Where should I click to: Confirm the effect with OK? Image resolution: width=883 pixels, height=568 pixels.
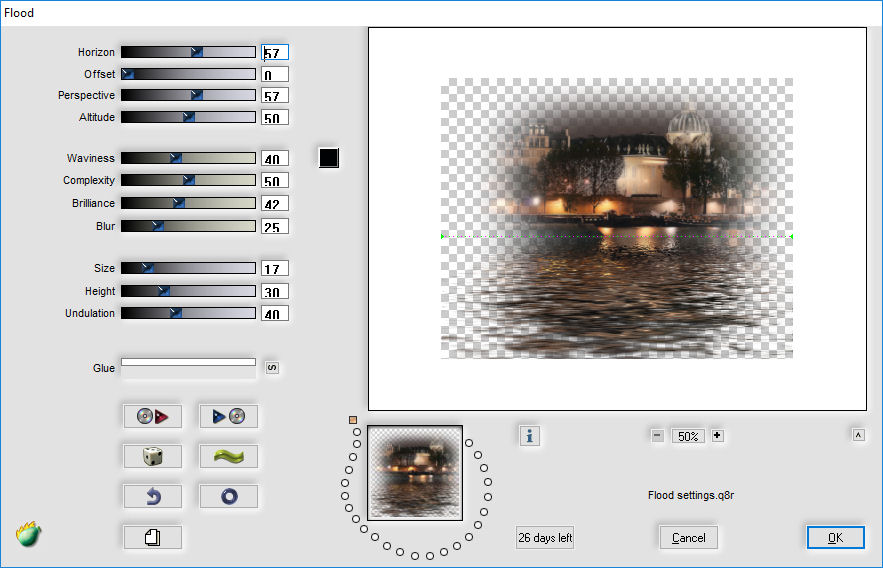coord(836,538)
